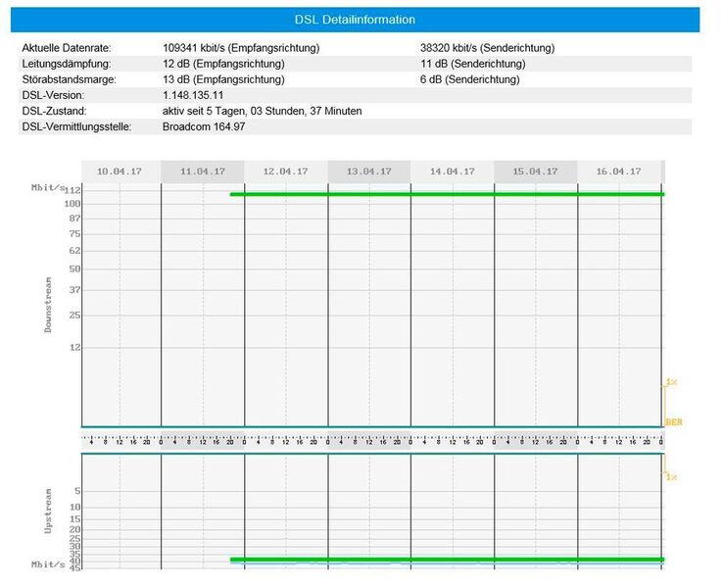Click the 12 downstream axis value
This screenshot has width=722, height=588.
75,348
